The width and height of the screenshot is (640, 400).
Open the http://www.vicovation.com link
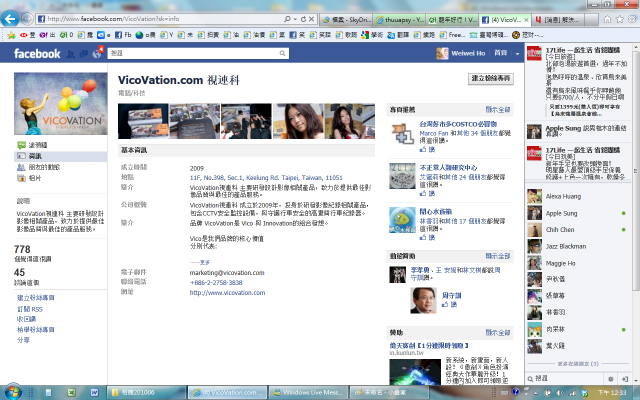pos(227,293)
